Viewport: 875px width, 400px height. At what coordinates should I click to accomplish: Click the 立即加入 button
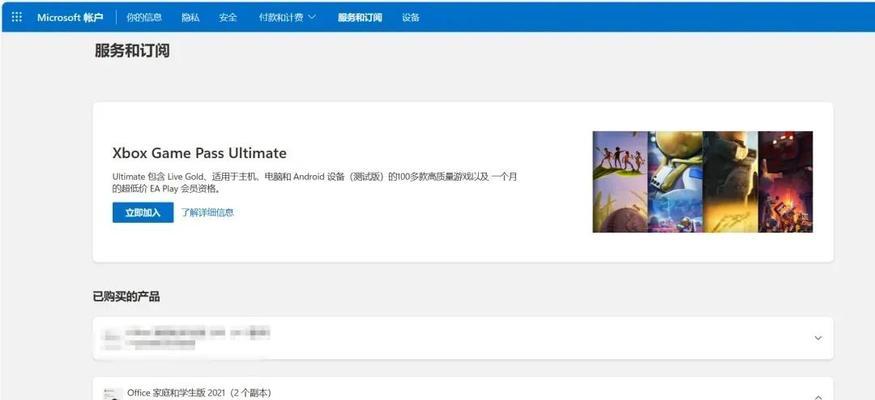point(143,213)
